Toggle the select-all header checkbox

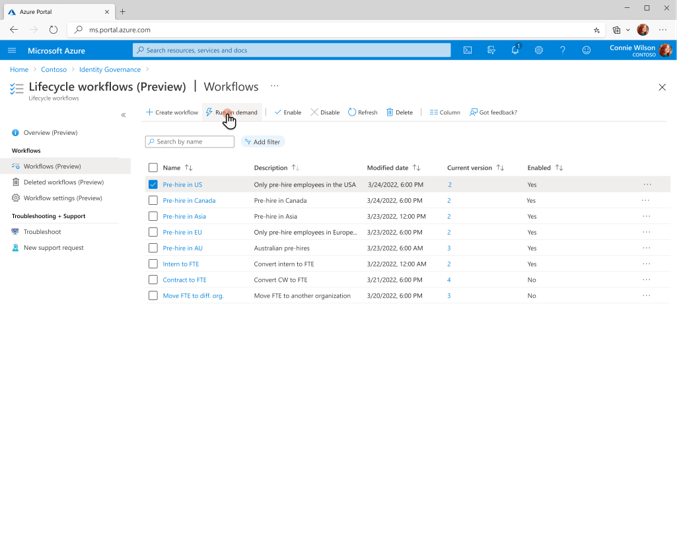pyautogui.click(x=153, y=168)
